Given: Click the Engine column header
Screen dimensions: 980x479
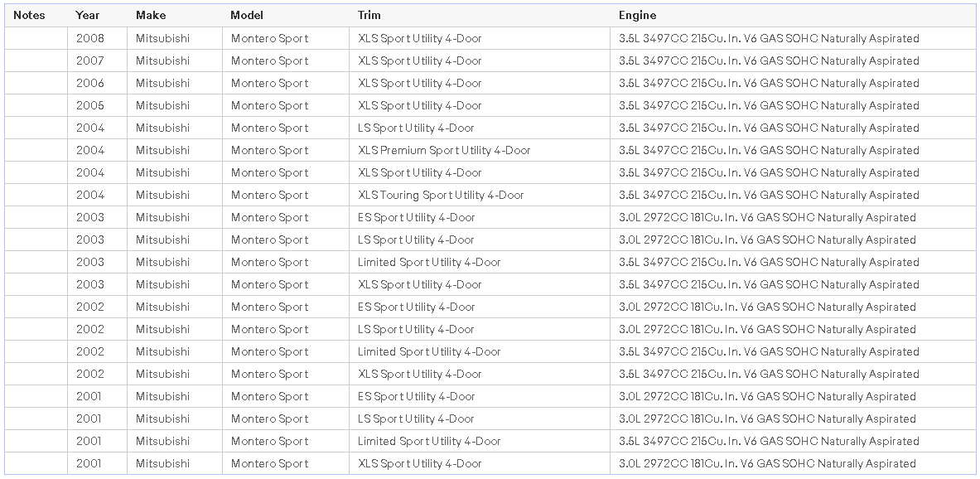Looking at the screenshot, I should (x=637, y=15).
